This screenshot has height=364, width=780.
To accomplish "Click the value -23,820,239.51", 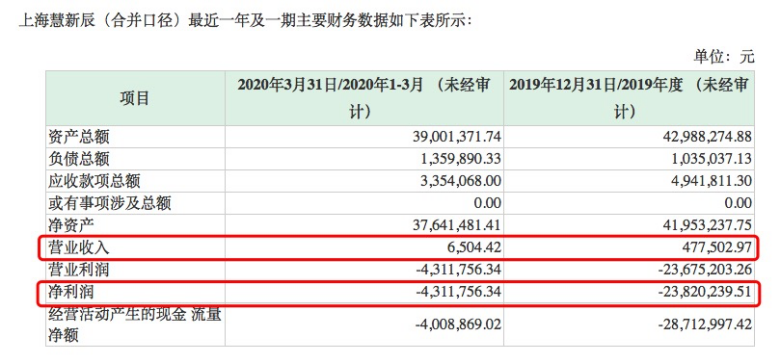I will point(705,292).
